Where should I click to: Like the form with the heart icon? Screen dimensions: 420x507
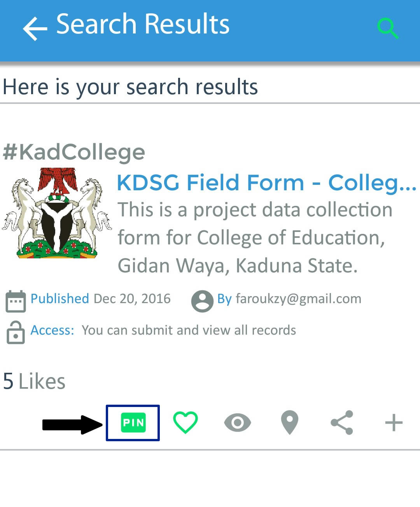click(185, 423)
